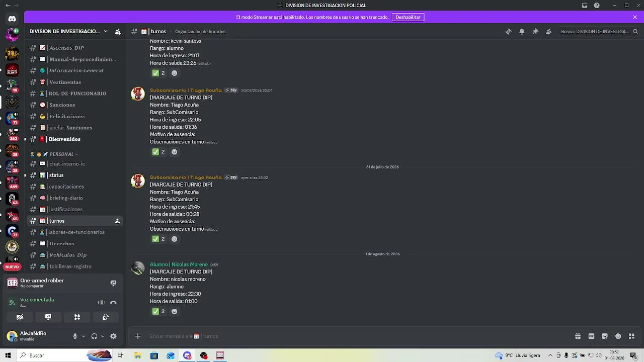Image resolution: width=644 pixels, height=362 pixels.
Task: Toggle checkmark reaction on Nicolas Moreno's message
Action: tap(158, 311)
